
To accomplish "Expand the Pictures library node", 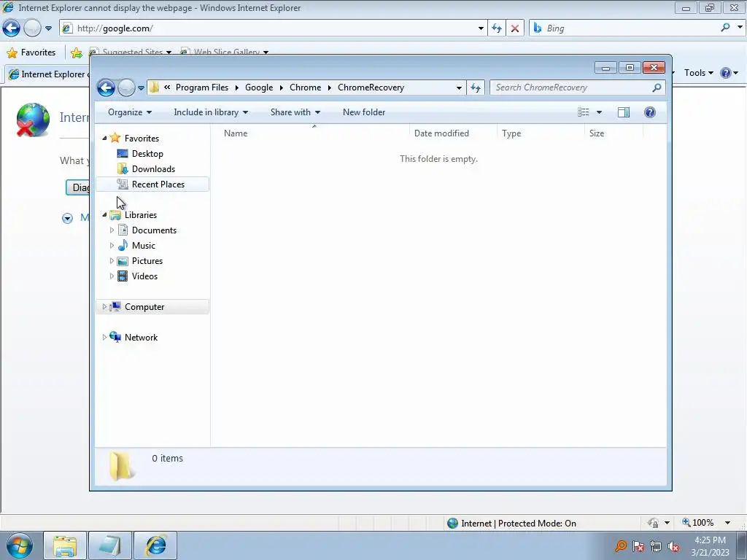I will click(x=112, y=261).
